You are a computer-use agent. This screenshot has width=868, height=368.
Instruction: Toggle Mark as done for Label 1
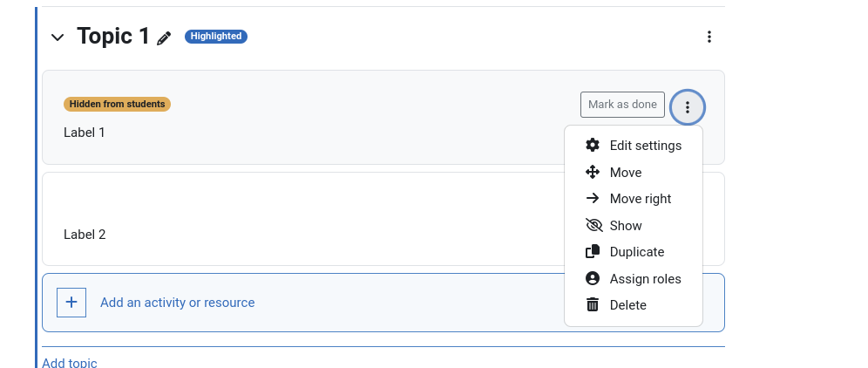[622, 105]
